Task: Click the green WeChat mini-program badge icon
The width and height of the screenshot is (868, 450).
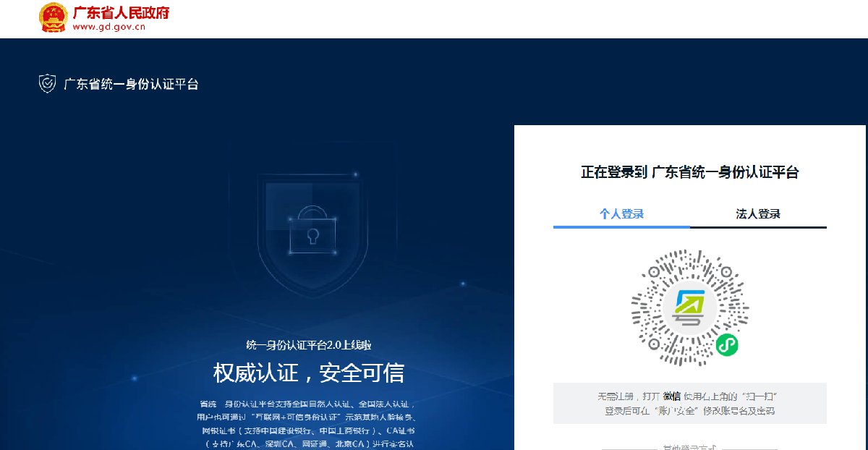Action: click(727, 345)
